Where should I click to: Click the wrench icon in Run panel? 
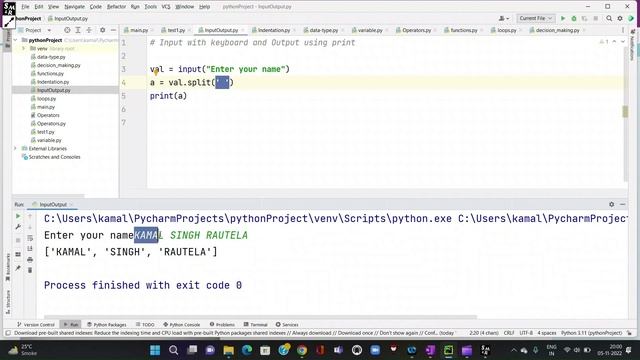(18, 227)
